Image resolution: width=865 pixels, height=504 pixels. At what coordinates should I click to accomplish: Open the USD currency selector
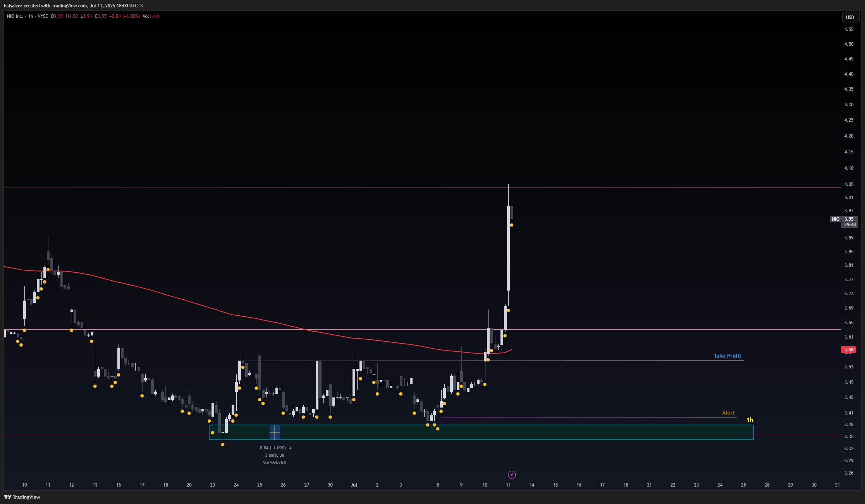pyautogui.click(x=850, y=17)
